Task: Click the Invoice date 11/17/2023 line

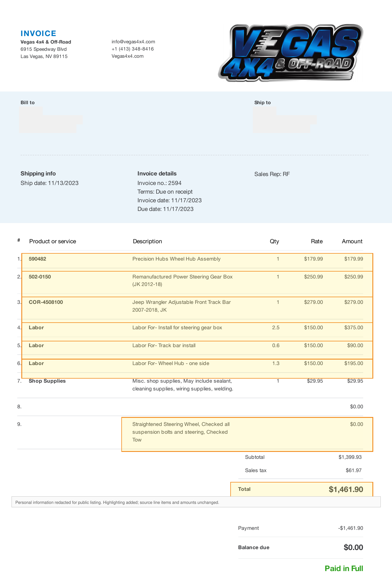Action: click(169, 200)
